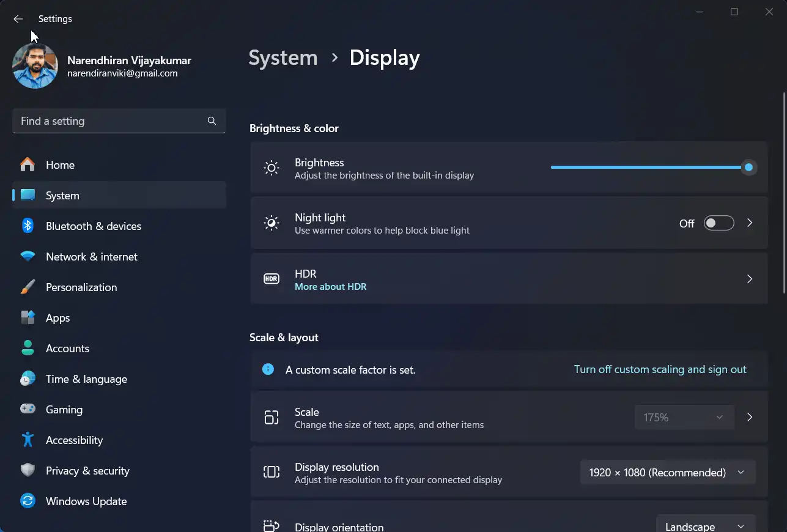
Task: Go to Network & internet
Action: (119, 256)
